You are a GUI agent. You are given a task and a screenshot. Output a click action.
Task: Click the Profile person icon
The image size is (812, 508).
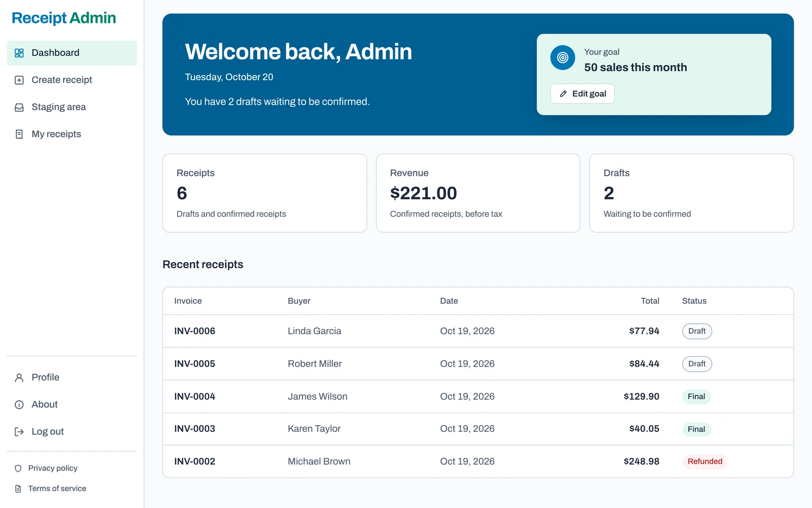point(19,377)
